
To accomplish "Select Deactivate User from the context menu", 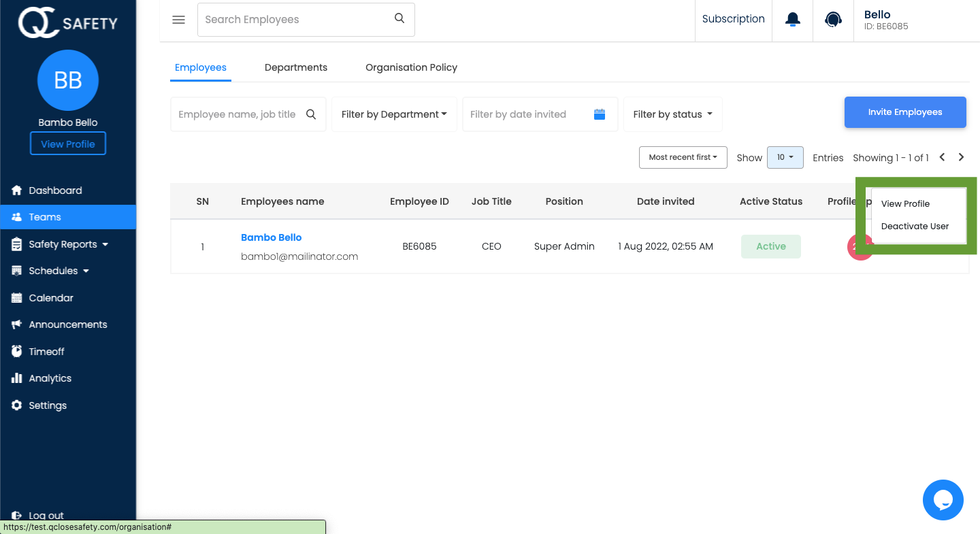I will (x=915, y=226).
